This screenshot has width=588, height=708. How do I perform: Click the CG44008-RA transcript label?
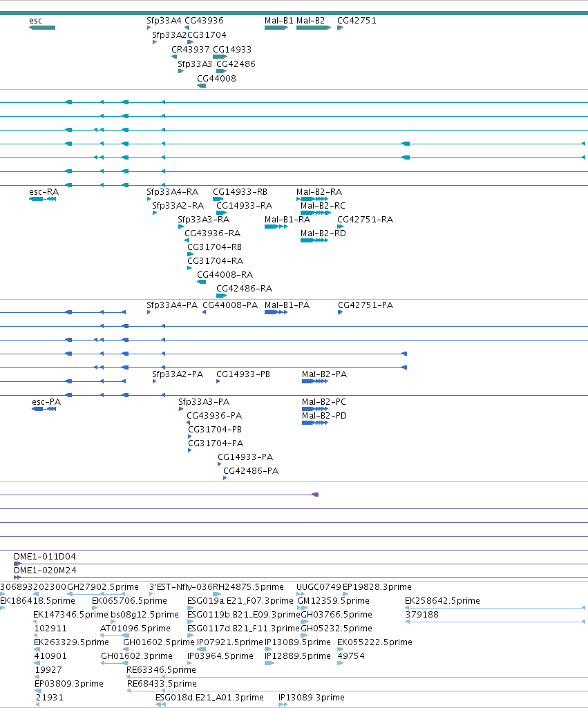pyautogui.click(x=225, y=274)
